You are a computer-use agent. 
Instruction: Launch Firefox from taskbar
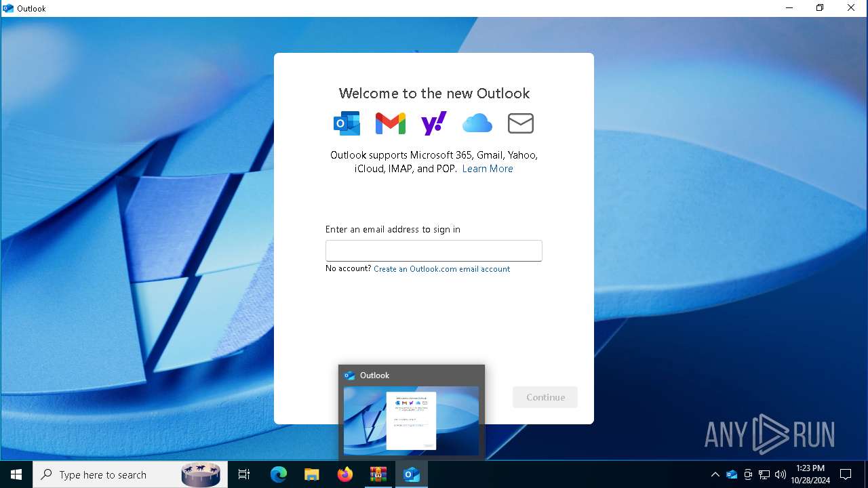point(345,474)
